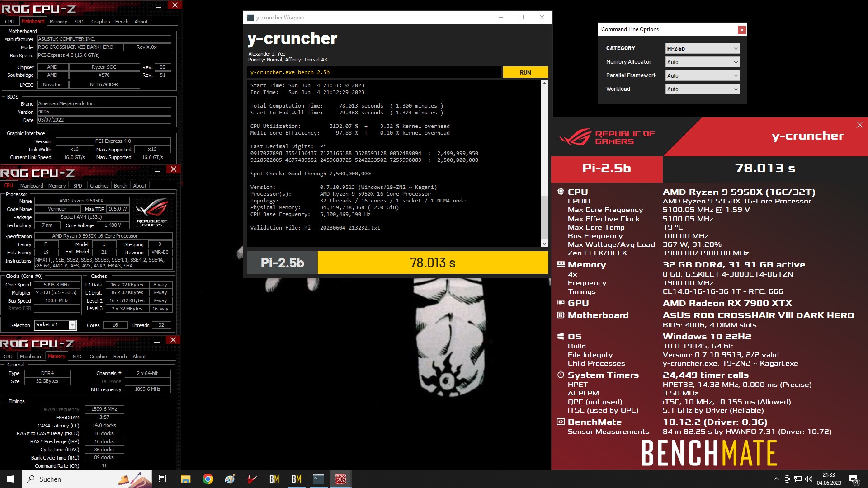Click the System Timers stopwatch icon

pos(561,375)
